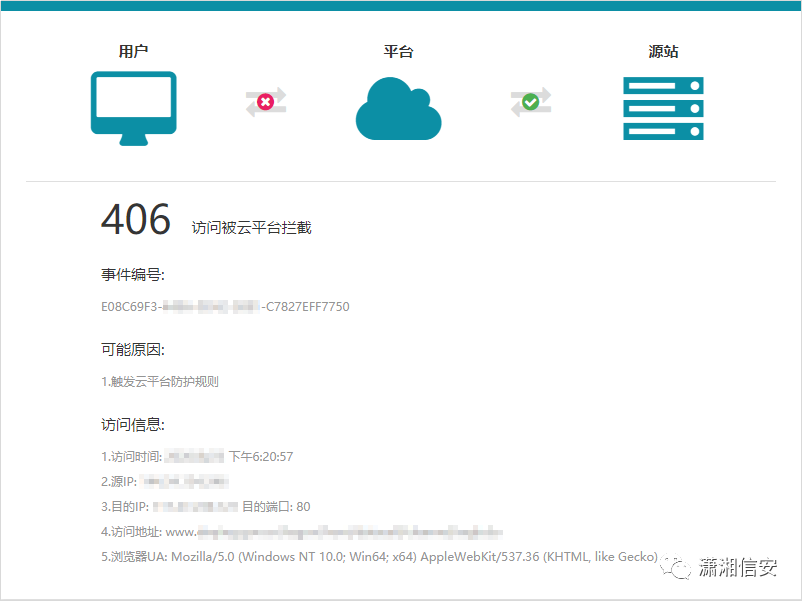Image resolution: width=803 pixels, height=602 pixels.
Task: Click the 源站 label
Action: click(x=663, y=51)
